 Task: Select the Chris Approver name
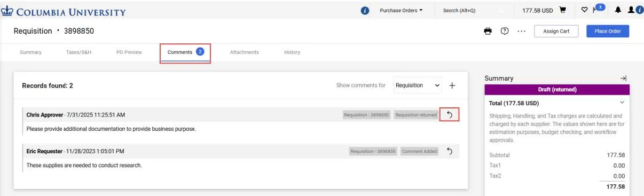click(45, 115)
